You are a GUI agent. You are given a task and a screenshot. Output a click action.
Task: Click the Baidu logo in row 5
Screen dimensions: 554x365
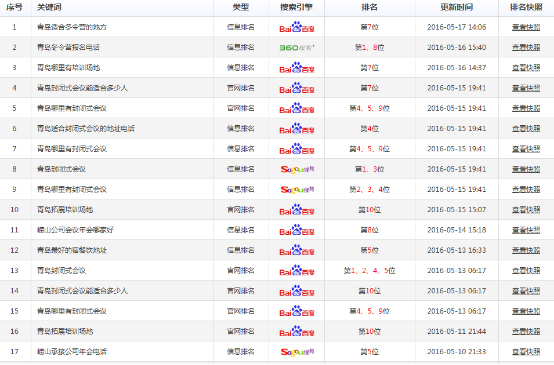tap(296, 108)
